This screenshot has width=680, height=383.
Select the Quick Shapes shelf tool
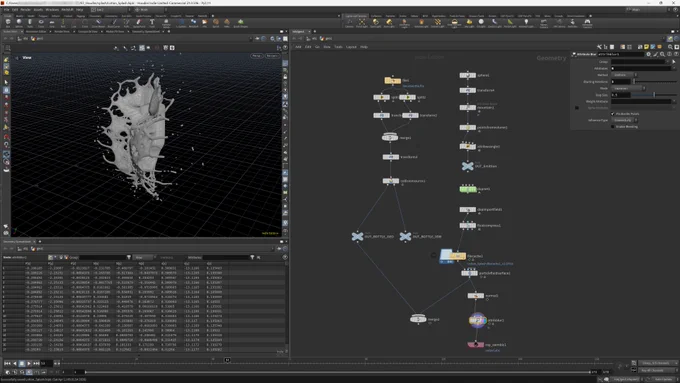coord(241,23)
